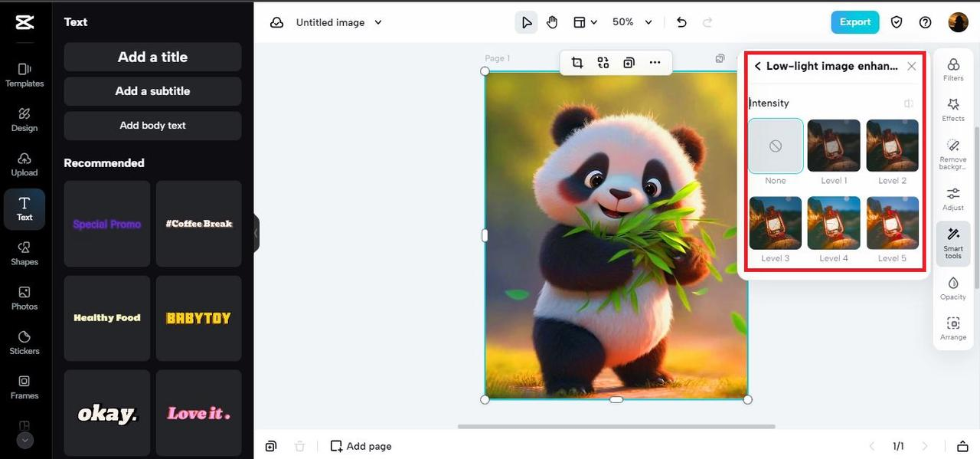Viewport: 980px width, 459px height.
Task: Click the Add page button
Action: click(361, 446)
